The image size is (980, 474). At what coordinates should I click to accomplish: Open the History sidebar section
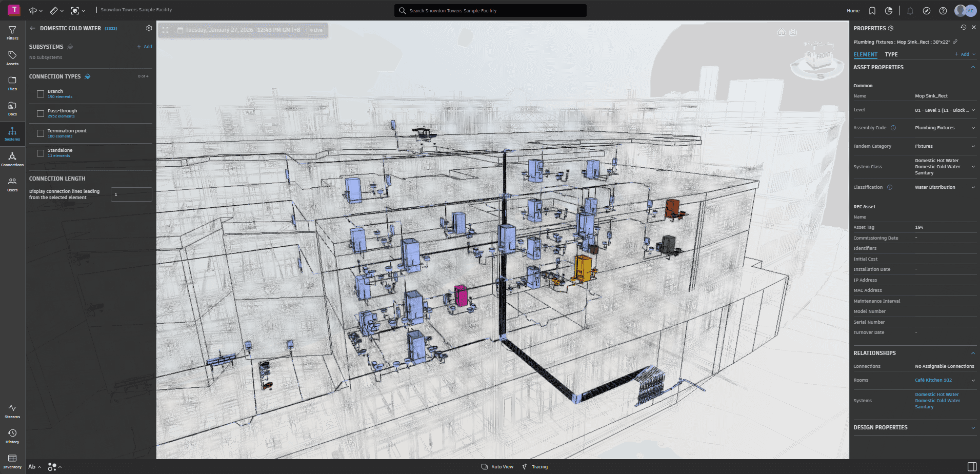coord(12,436)
